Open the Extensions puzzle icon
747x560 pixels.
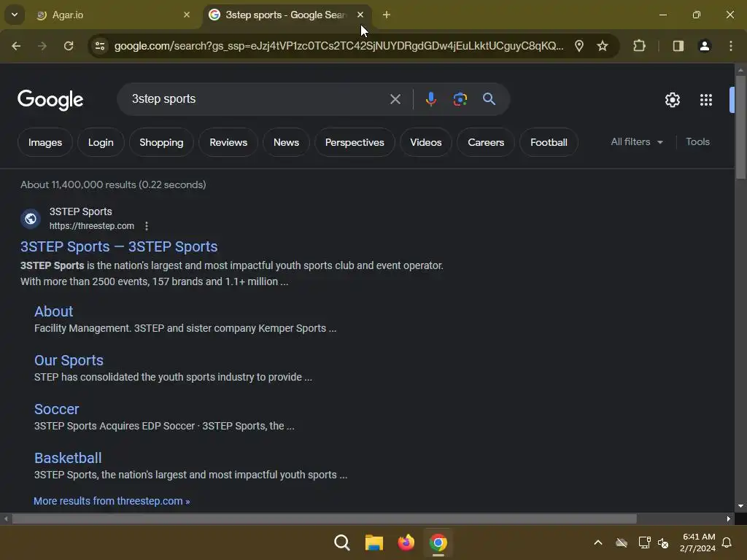click(639, 46)
